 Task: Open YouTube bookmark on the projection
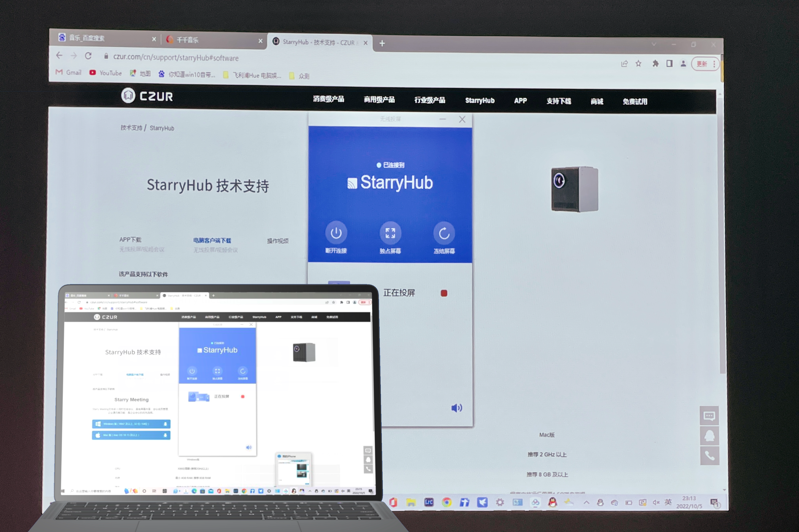(105, 73)
